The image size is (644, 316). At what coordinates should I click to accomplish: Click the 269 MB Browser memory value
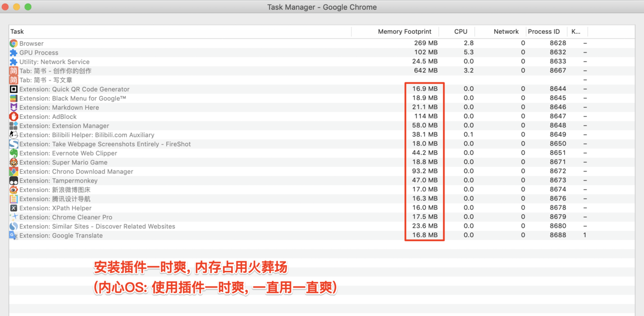tap(426, 43)
